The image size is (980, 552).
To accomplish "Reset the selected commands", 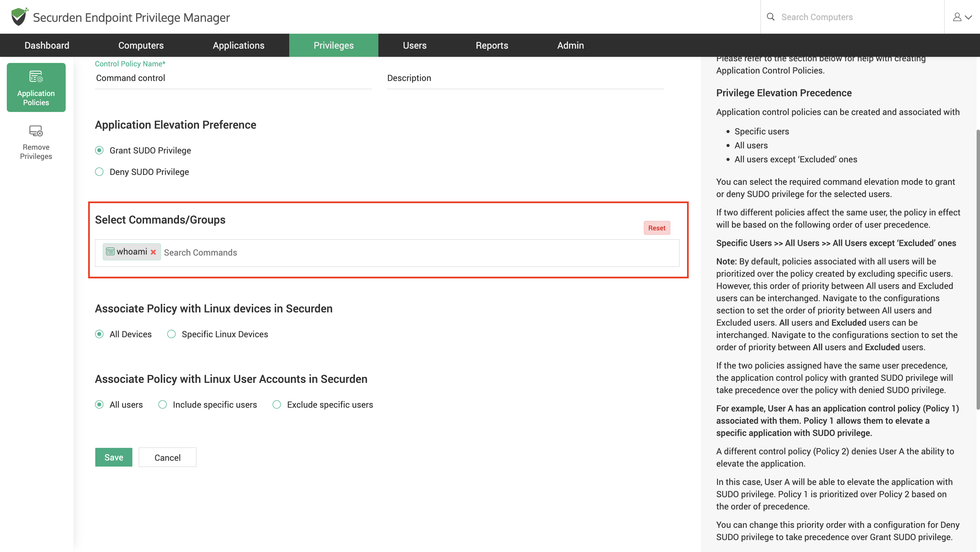I will [657, 228].
